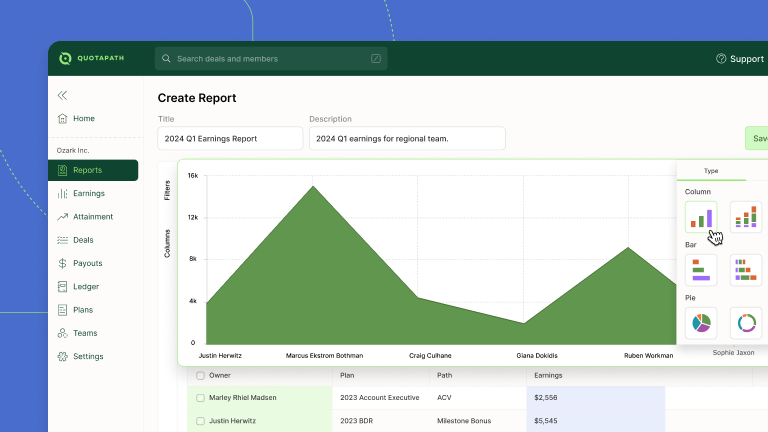This screenshot has height=432, width=768.
Task: Select the donut chart type
Action: [x=746, y=323]
